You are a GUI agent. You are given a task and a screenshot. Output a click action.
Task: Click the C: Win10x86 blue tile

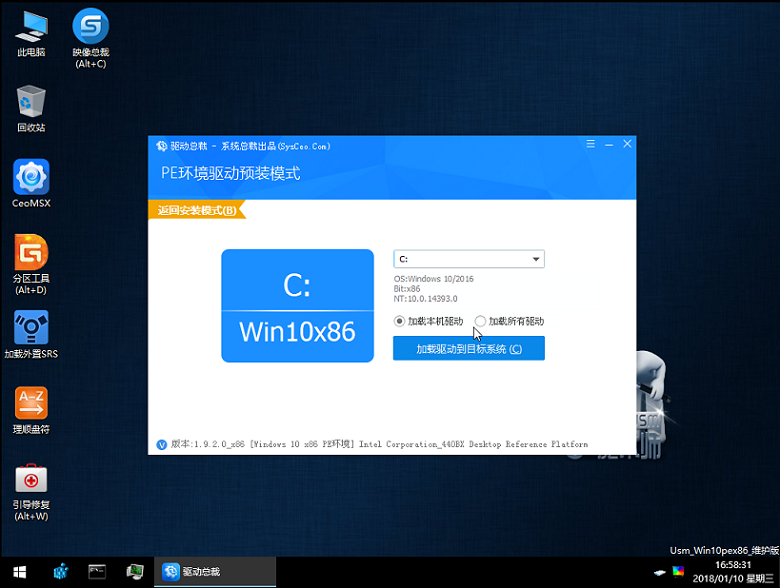point(297,305)
